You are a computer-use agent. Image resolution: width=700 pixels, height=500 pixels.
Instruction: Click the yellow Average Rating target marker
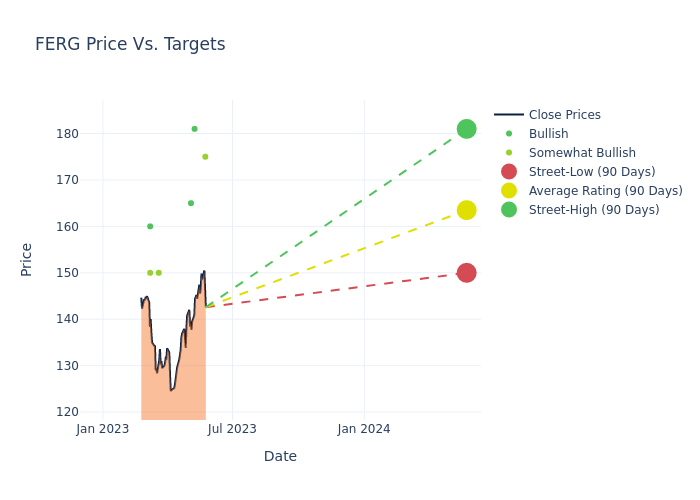coord(466,210)
